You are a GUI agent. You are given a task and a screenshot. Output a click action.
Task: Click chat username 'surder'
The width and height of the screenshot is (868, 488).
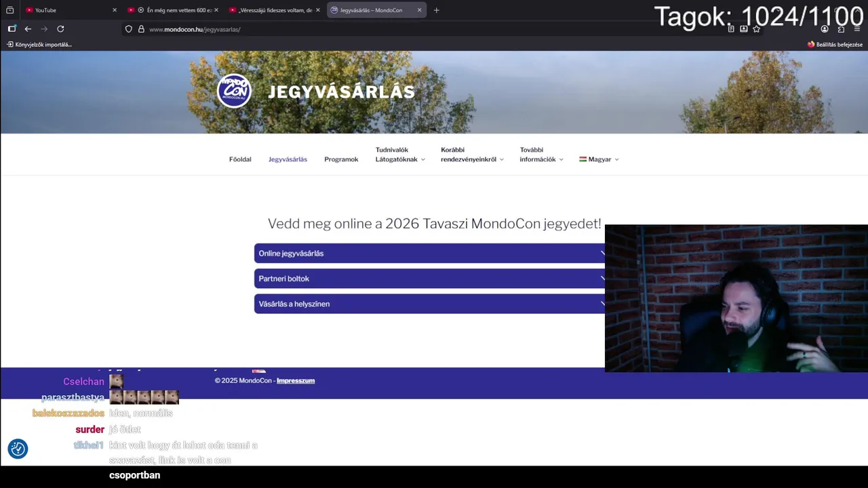[90, 430]
